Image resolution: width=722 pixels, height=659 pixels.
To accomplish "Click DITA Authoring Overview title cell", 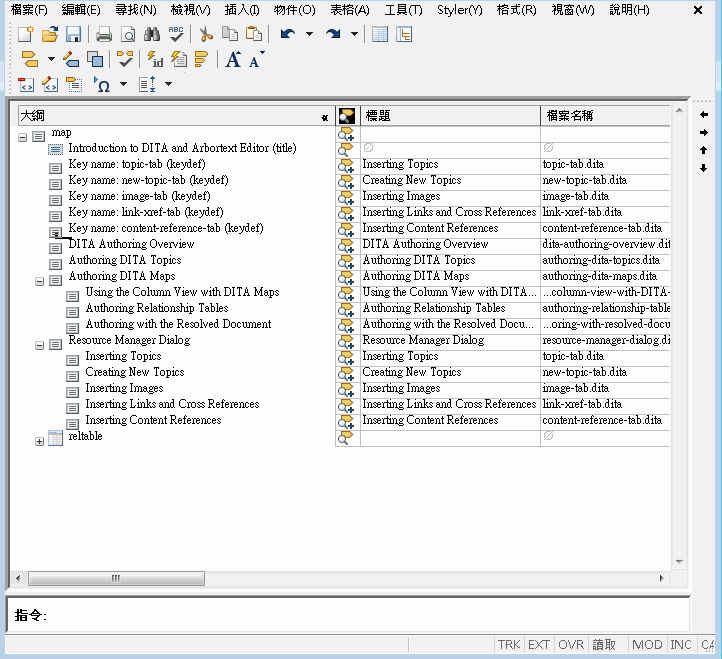I will click(x=450, y=244).
